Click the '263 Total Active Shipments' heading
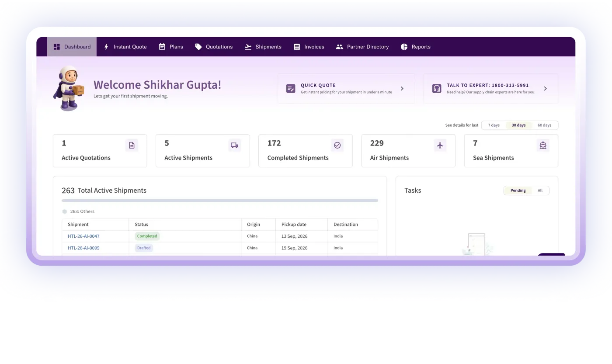The width and height of the screenshot is (612, 364). 104,191
